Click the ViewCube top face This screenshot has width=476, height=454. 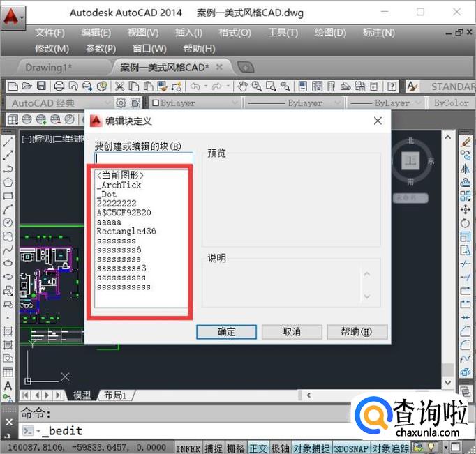click(x=410, y=160)
